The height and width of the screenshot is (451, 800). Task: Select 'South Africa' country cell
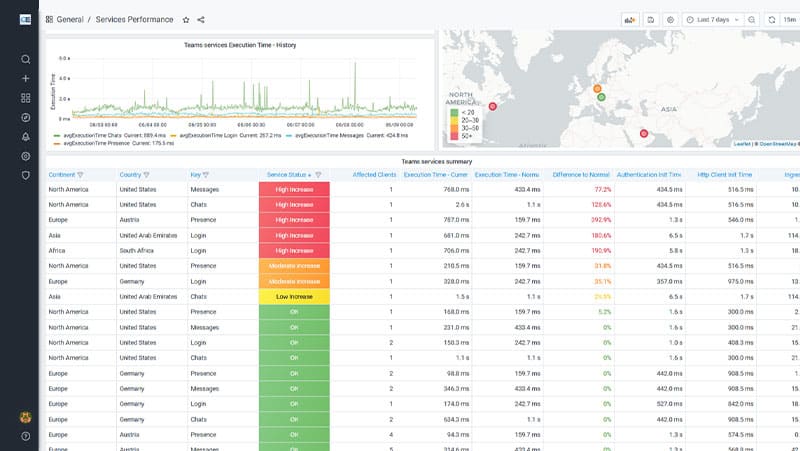click(136, 251)
